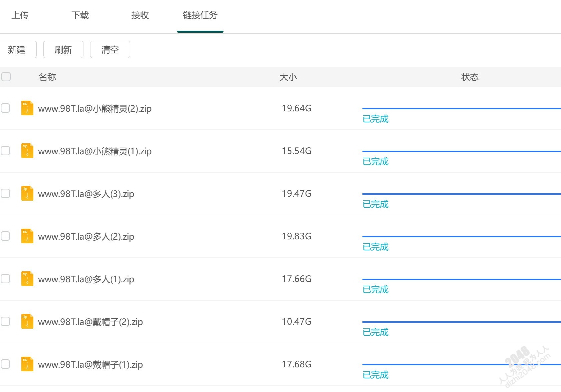
Task: Click progress bar of 戴帽子(2).zip
Action: point(462,322)
